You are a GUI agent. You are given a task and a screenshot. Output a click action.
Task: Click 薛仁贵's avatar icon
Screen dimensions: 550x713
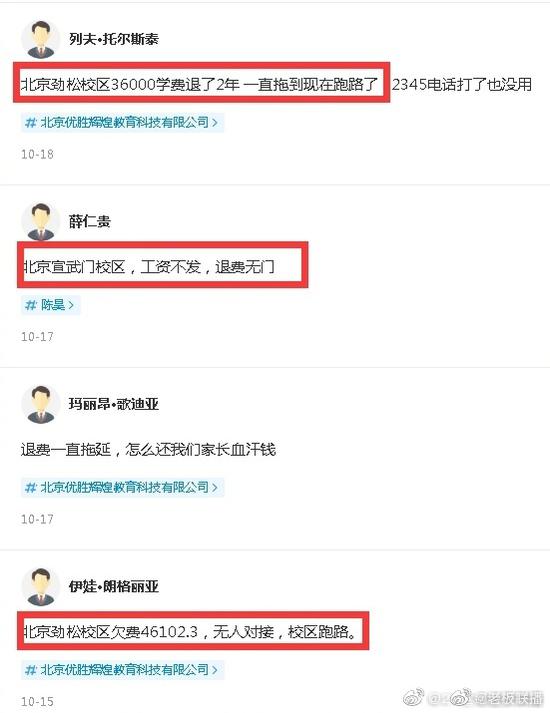click(41, 221)
